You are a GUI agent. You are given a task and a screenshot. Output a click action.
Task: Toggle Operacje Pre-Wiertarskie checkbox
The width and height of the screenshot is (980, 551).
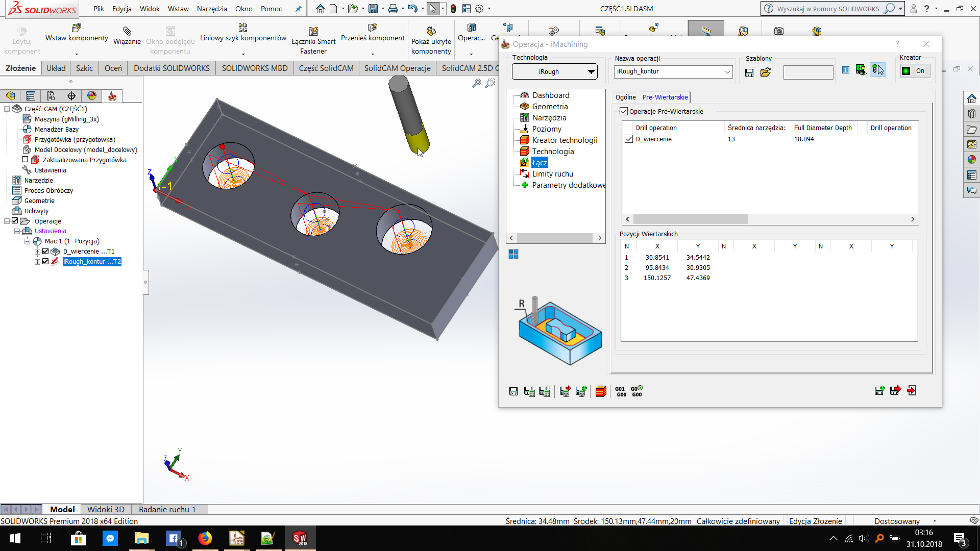623,111
